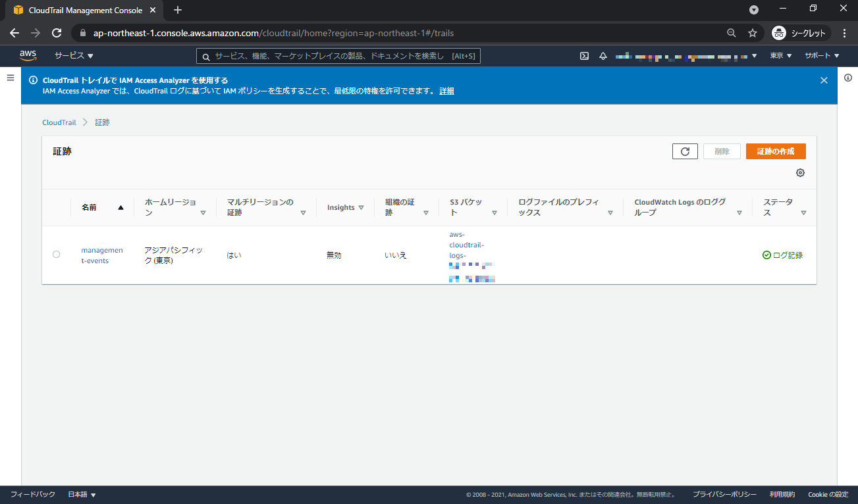The image size is (858, 504).
Task: Click the browser back arrow
Action: pyautogui.click(x=14, y=33)
